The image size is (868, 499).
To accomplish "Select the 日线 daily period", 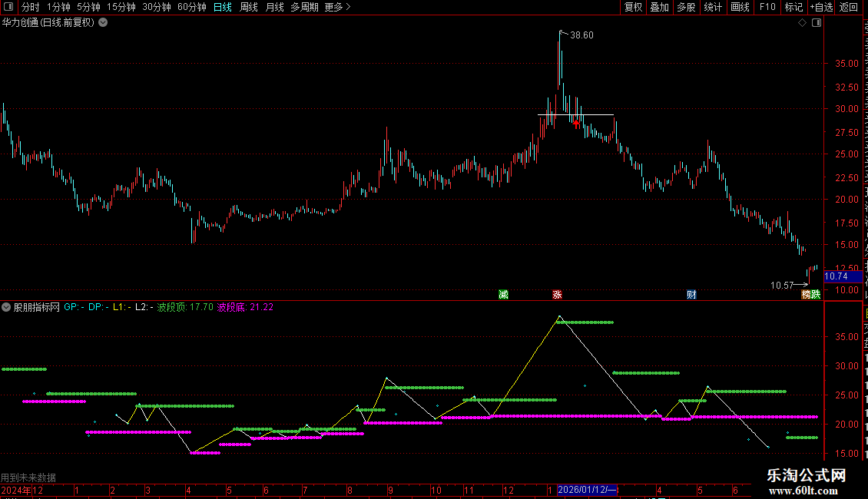I will coord(223,7).
